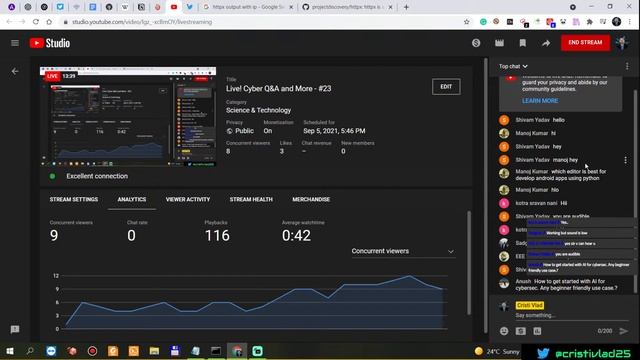
Task: Open File Explorer from the taskbar
Action: [x=154, y=351]
